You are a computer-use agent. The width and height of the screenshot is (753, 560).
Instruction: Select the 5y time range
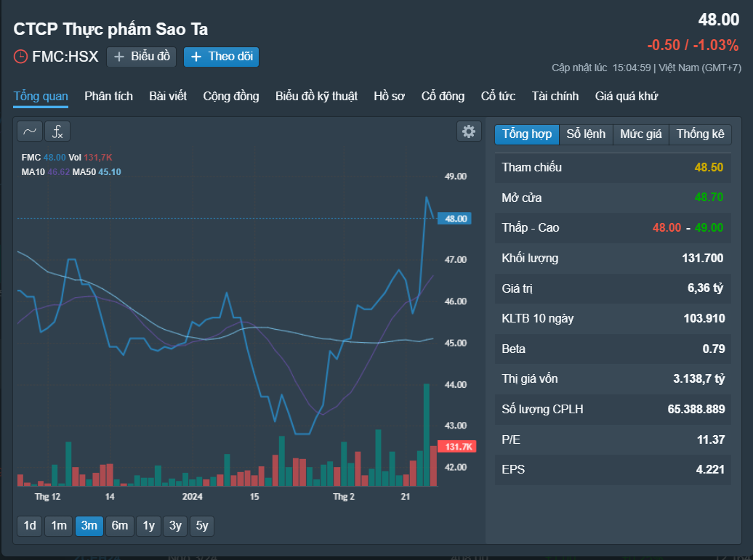click(202, 526)
